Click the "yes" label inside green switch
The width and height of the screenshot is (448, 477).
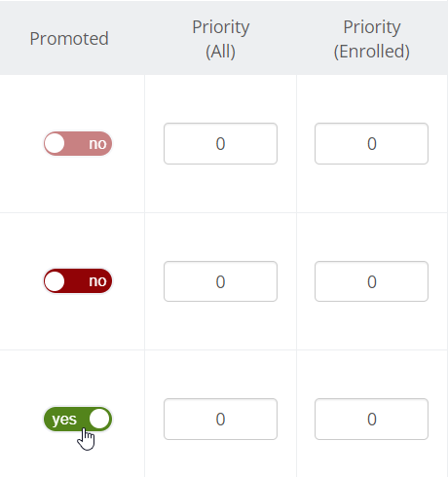click(64, 420)
